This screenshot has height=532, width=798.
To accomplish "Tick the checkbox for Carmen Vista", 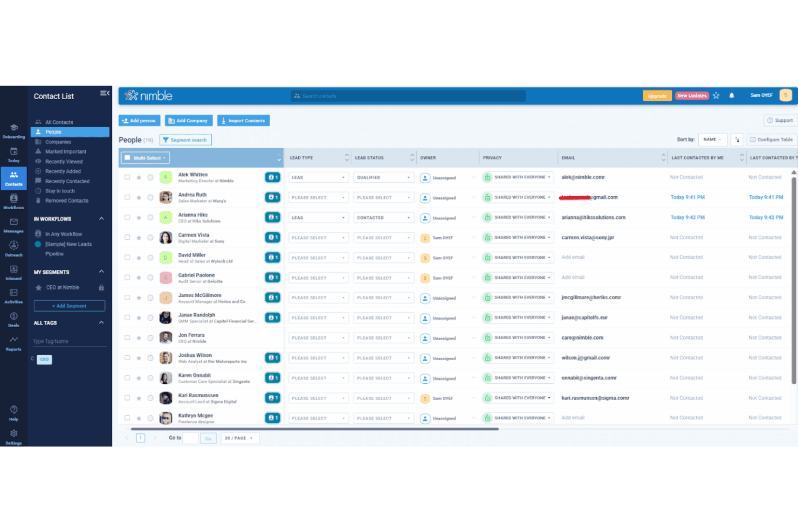I will (x=127, y=237).
